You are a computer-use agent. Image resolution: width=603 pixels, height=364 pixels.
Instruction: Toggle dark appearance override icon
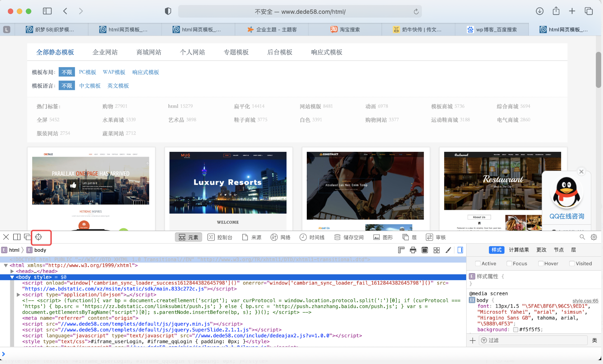425,250
